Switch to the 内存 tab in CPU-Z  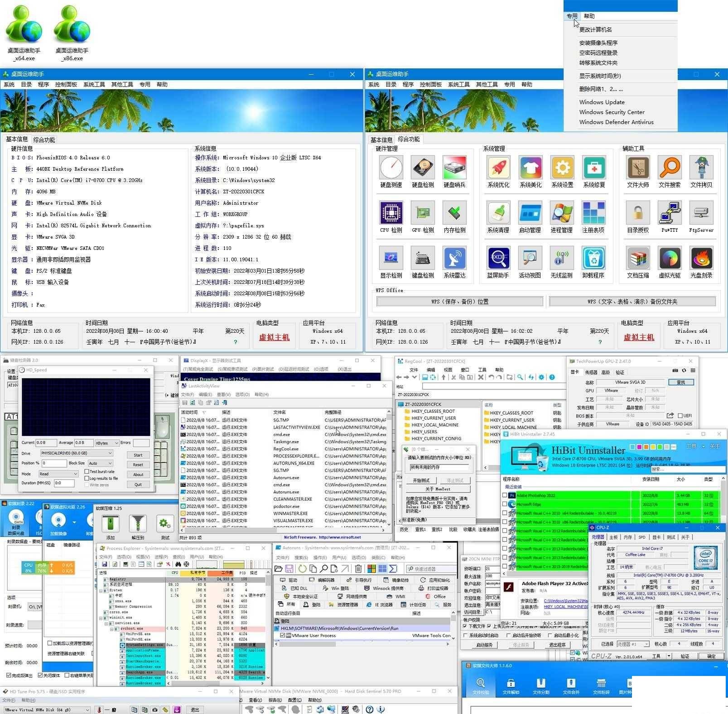[627, 537]
